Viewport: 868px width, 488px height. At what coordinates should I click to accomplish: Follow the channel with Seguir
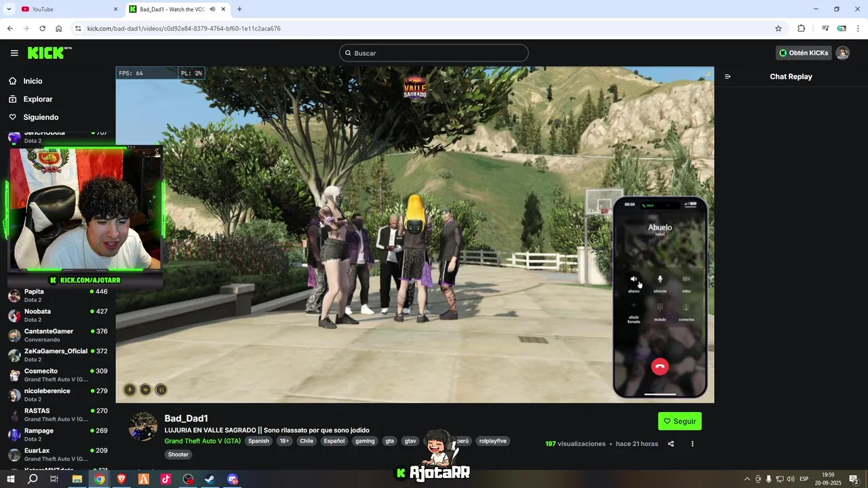click(679, 421)
